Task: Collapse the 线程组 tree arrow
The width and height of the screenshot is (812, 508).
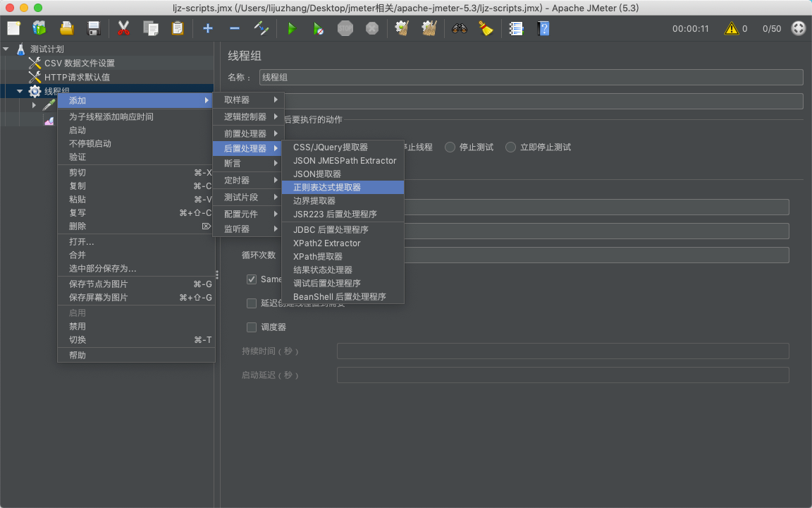Action: pyautogui.click(x=20, y=91)
